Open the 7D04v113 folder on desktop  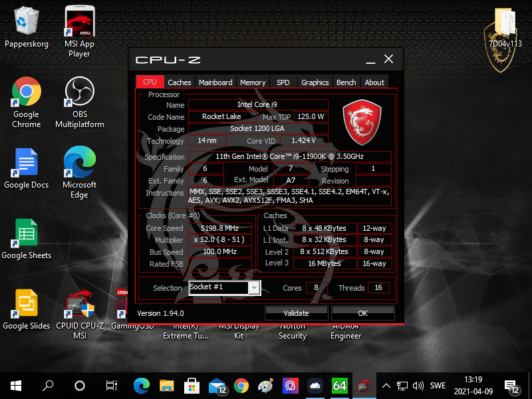tap(505, 22)
